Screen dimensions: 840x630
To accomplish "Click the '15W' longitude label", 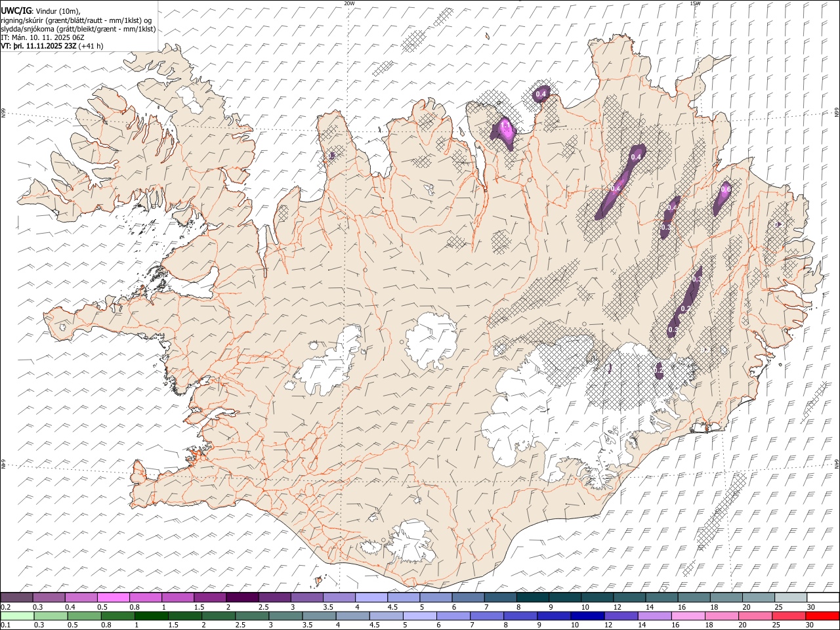I will coord(695,3).
